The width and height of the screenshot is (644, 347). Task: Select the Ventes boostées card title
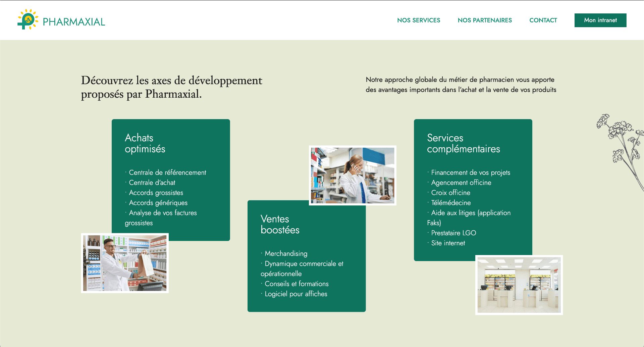coord(280,224)
